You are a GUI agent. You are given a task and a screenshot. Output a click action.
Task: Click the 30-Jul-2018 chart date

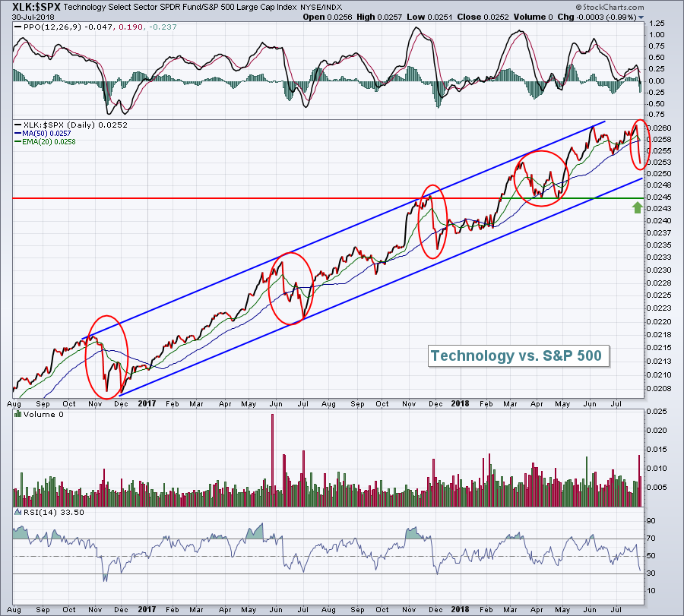[x=33, y=17]
